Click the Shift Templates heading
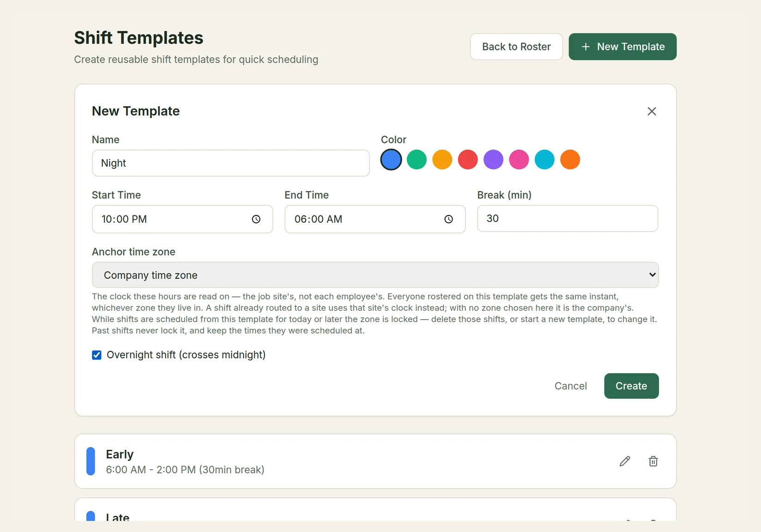The width and height of the screenshot is (761, 532). click(139, 38)
